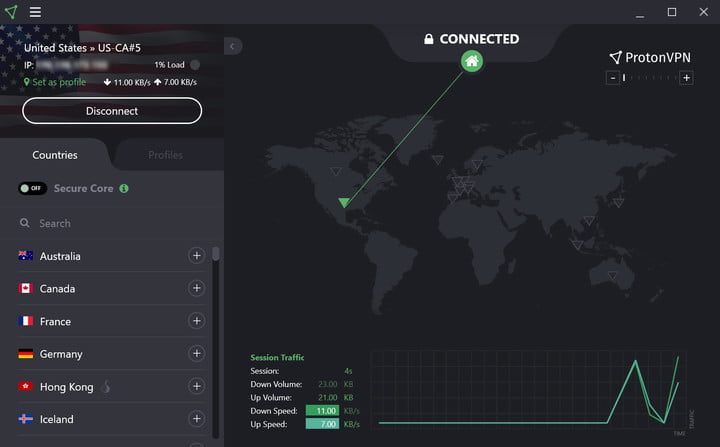Zoom in the map with plus button
Screen dimensions: 720x447
tap(686, 78)
